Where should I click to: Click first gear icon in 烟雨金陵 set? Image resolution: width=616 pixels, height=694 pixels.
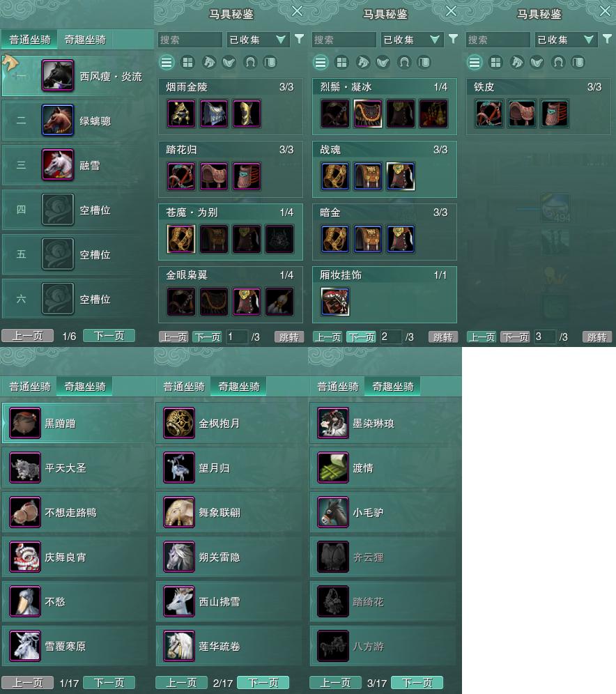pos(181,114)
